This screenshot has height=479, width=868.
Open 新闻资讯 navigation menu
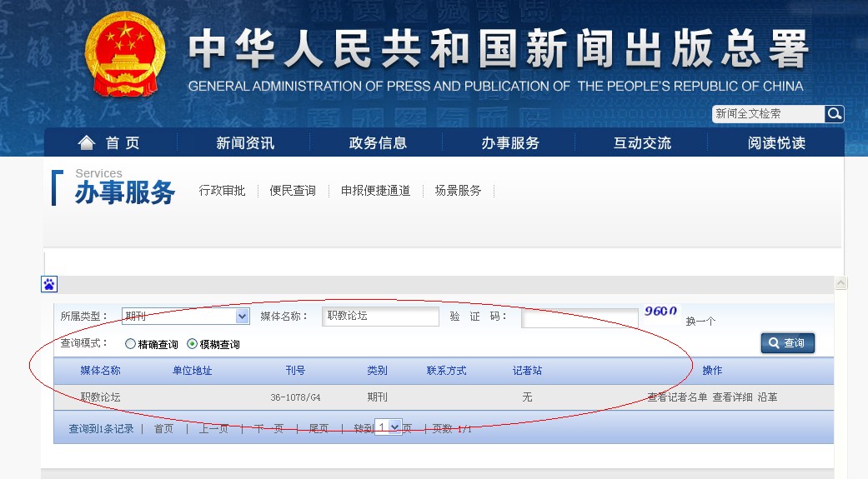[245, 143]
